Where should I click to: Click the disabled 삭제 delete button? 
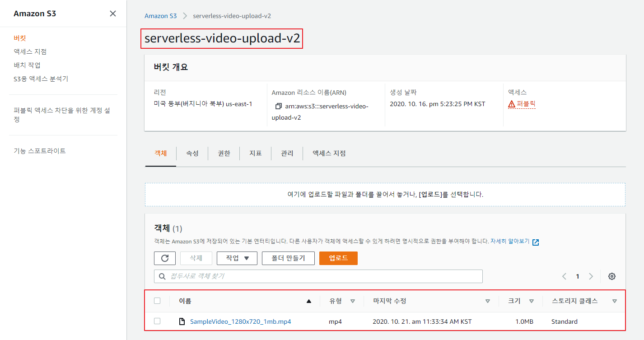tap(196, 258)
